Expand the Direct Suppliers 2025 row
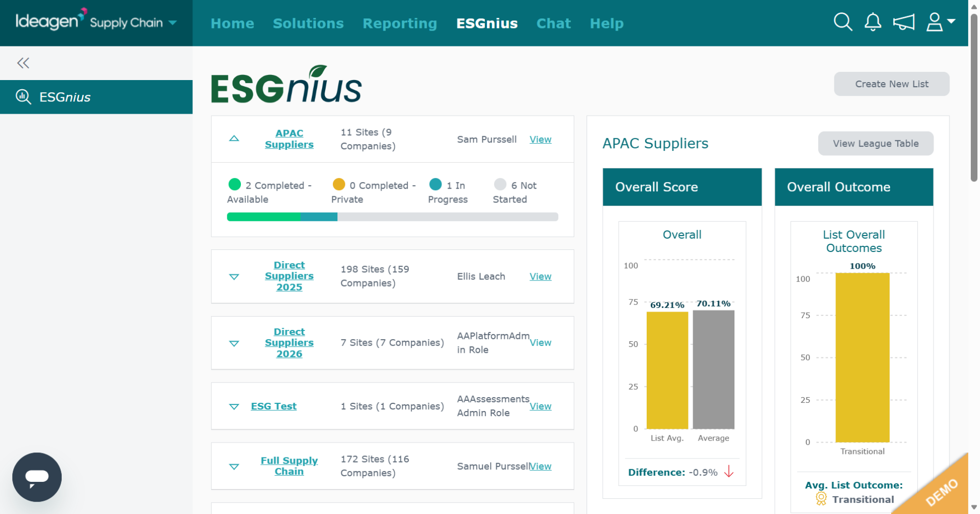The image size is (980, 514). [234, 276]
